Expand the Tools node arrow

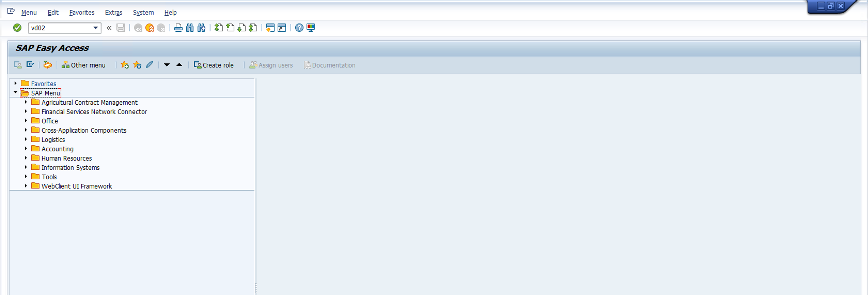(x=26, y=176)
